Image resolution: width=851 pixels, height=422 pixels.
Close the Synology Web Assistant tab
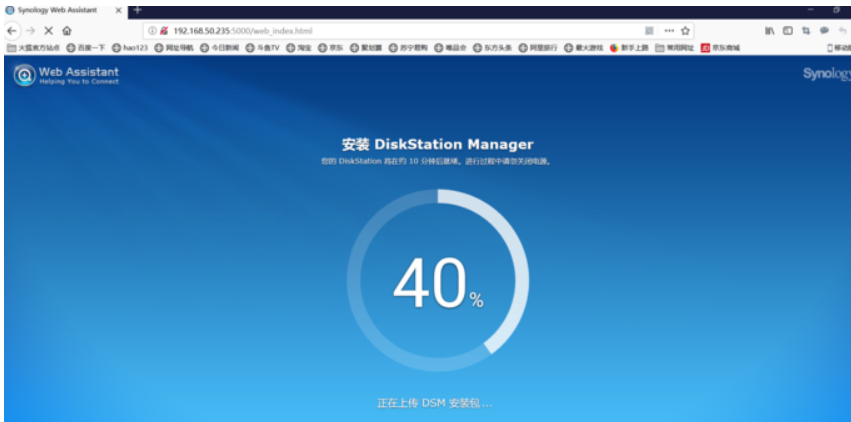118,10
